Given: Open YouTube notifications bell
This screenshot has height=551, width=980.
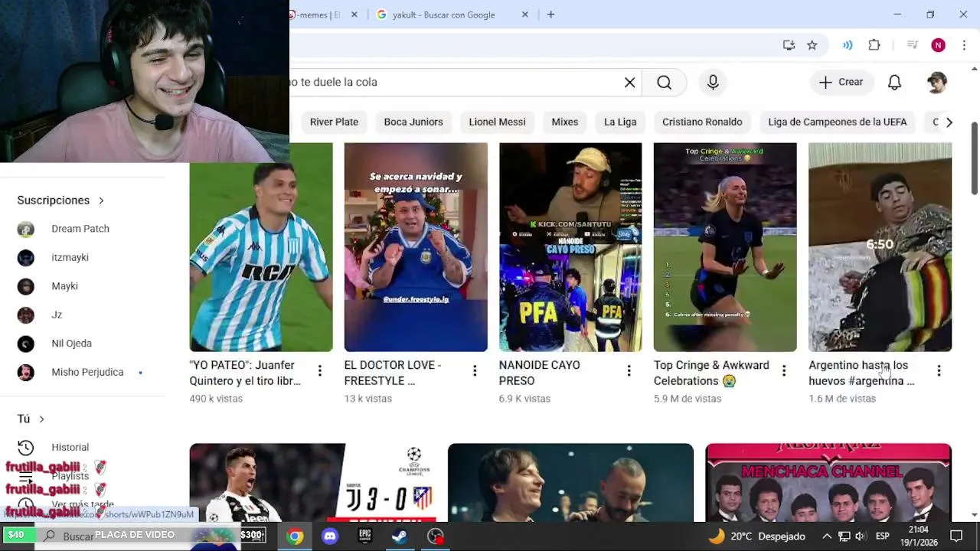Looking at the screenshot, I should pyautogui.click(x=894, y=82).
